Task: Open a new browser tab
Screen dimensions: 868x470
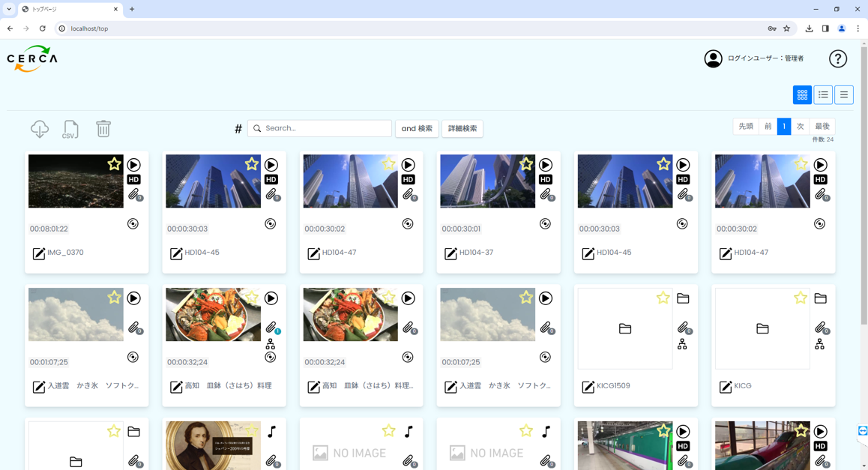Action: tap(132, 10)
